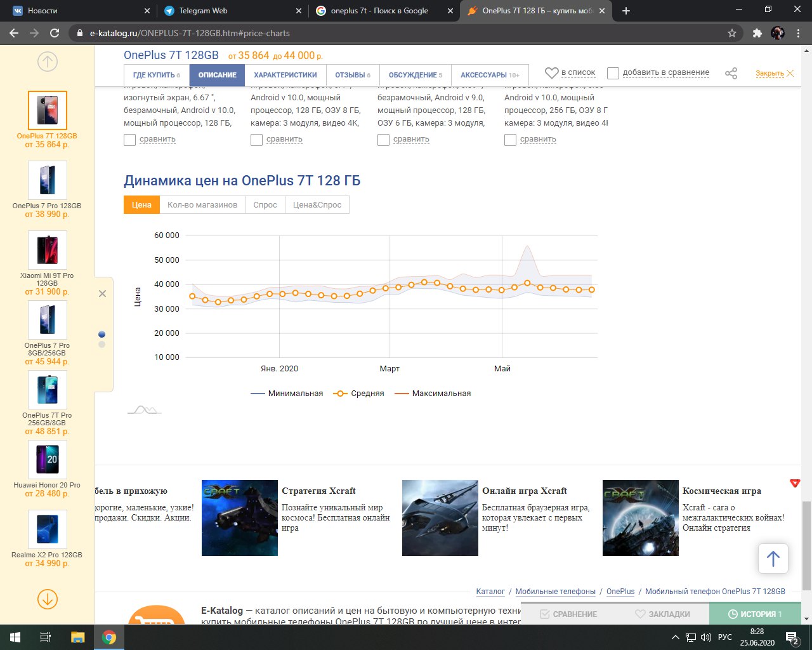
Task: Select Цена chart tab
Action: [x=141, y=204]
